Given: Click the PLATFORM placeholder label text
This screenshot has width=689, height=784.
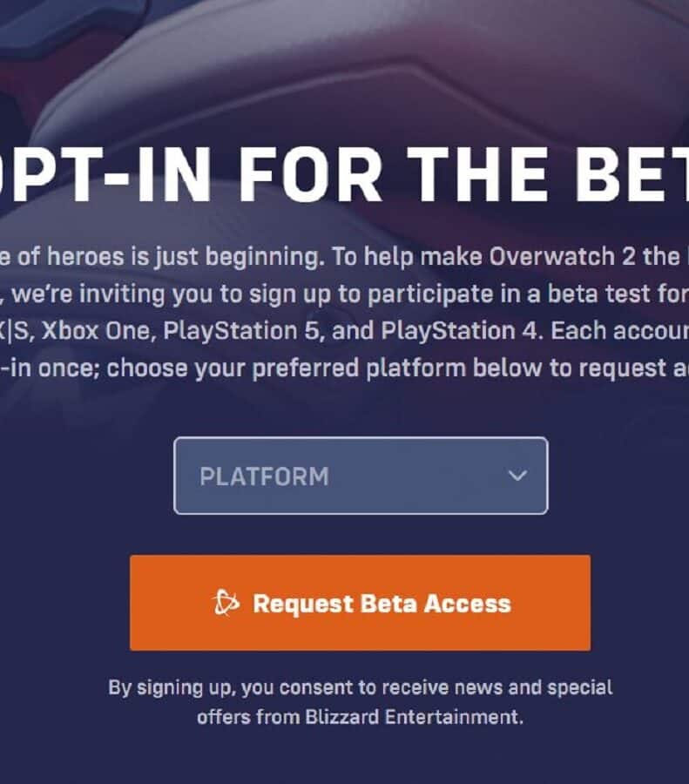Looking at the screenshot, I should coord(264,476).
